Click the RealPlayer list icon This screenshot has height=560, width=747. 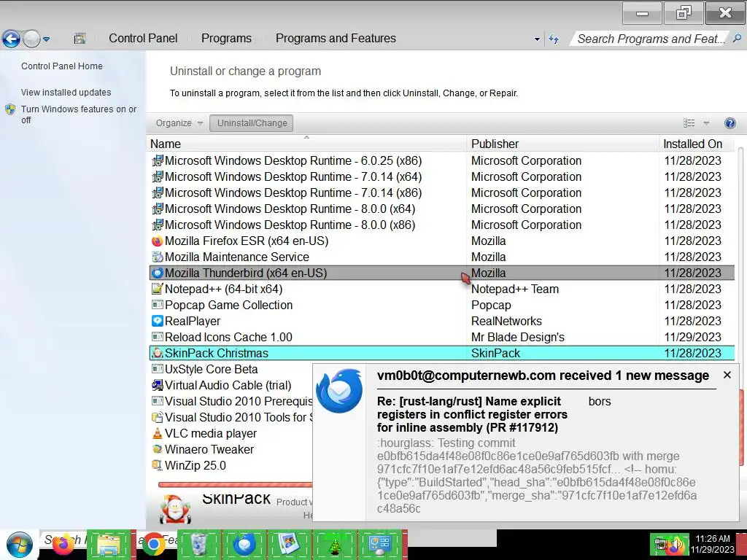(158, 321)
